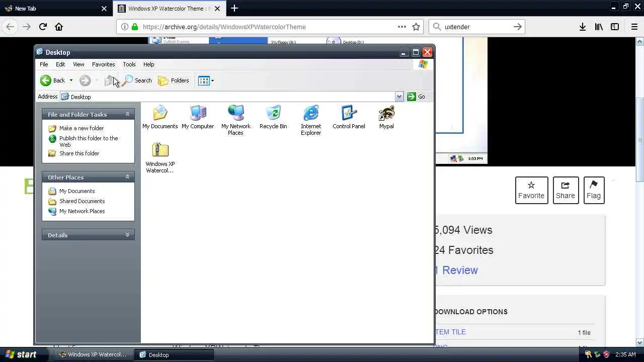This screenshot has width=644, height=362.
Task: Go to Shared Documents in Other Places
Action: coord(76,201)
